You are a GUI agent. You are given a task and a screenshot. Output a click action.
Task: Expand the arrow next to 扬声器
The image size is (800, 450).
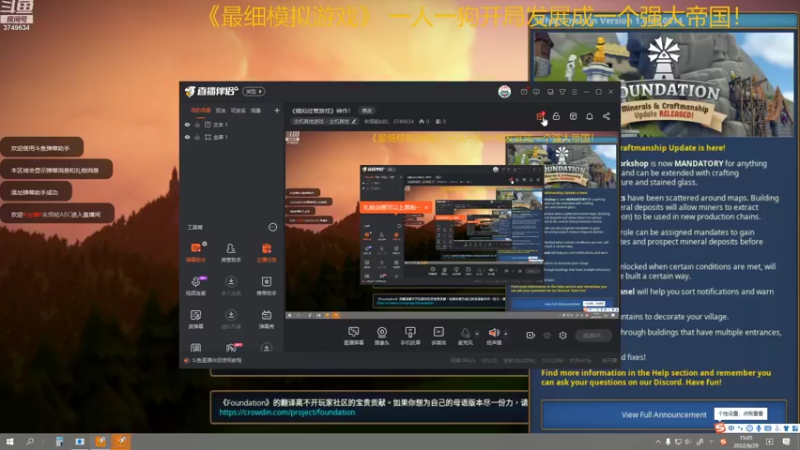[x=506, y=334]
